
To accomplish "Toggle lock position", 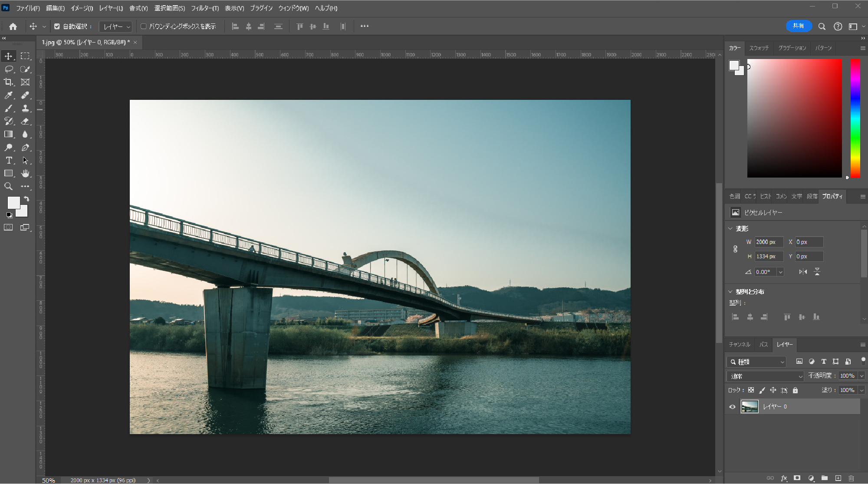I will click(x=773, y=390).
